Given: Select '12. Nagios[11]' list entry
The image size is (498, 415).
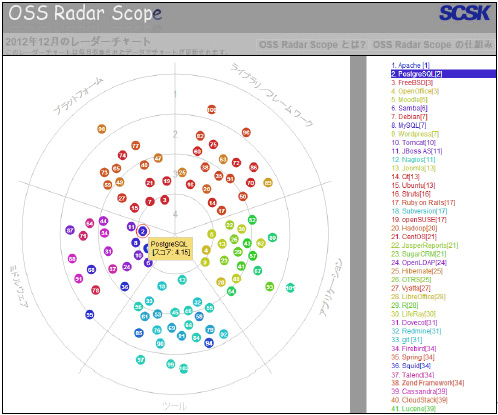Looking at the screenshot, I should click(x=413, y=160).
